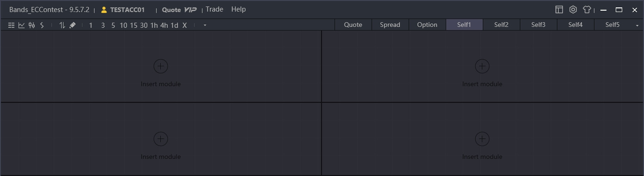
Task: Open the Help menu
Action: (x=239, y=9)
